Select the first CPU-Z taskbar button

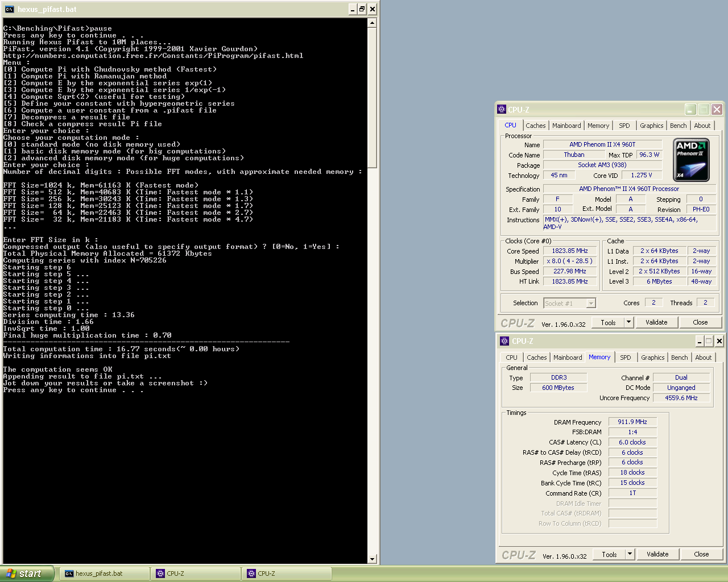coord(196,573)
